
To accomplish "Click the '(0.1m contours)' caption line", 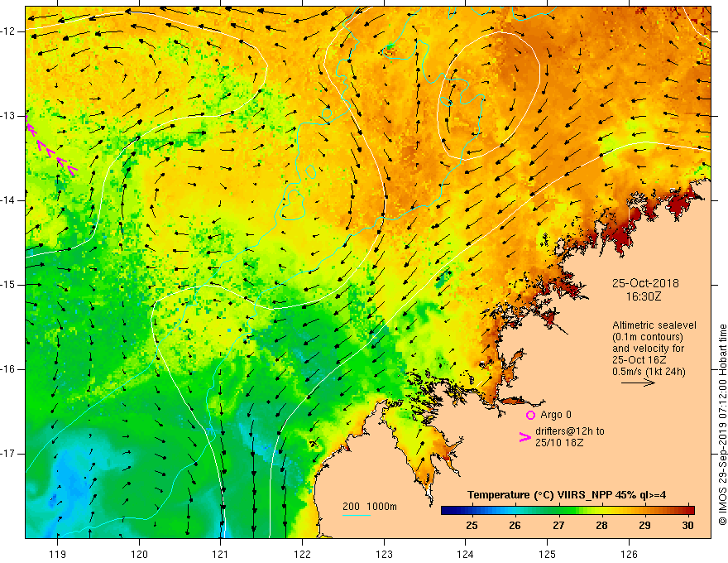I will tap(648, 337).
